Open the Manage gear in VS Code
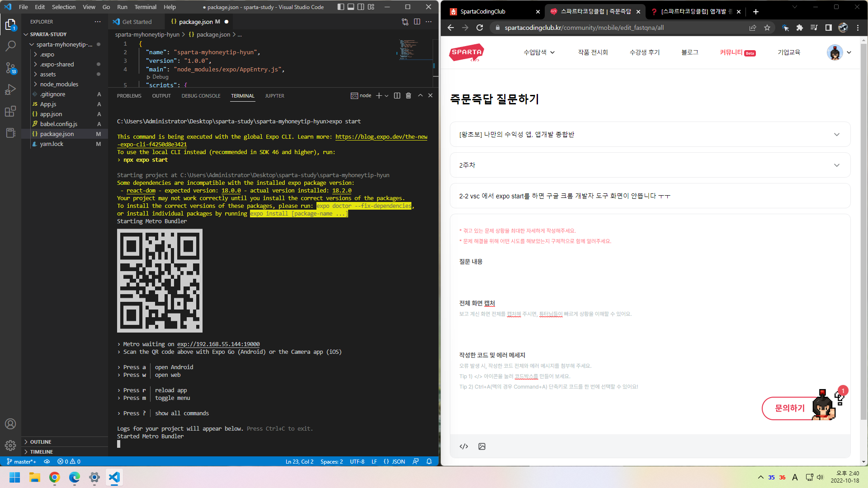The width and height of the screenshot is (868, 488). click(x=10, y=446)
